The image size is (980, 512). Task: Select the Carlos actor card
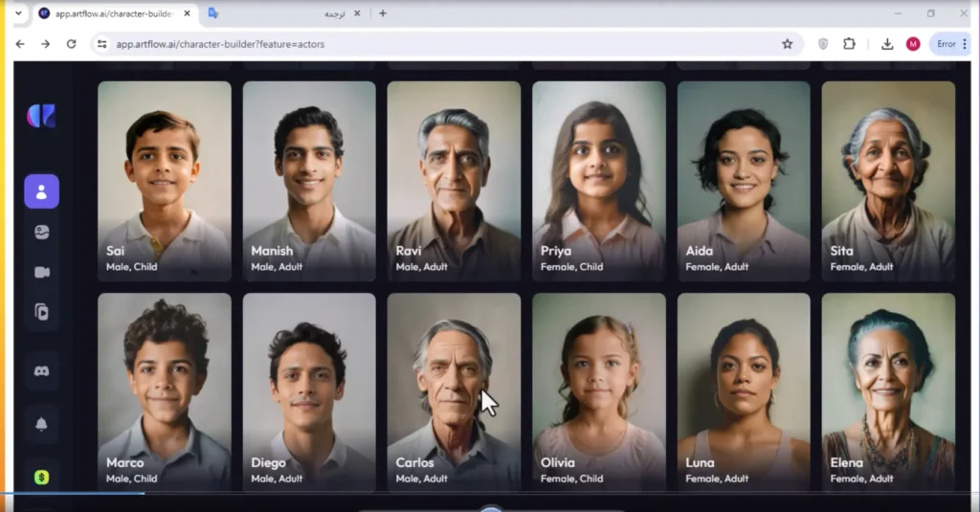pos(454,392)
